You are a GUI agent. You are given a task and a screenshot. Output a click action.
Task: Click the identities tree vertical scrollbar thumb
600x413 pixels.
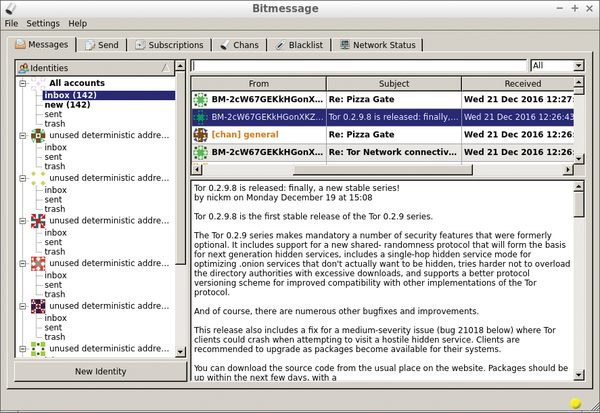coord(180,168)
